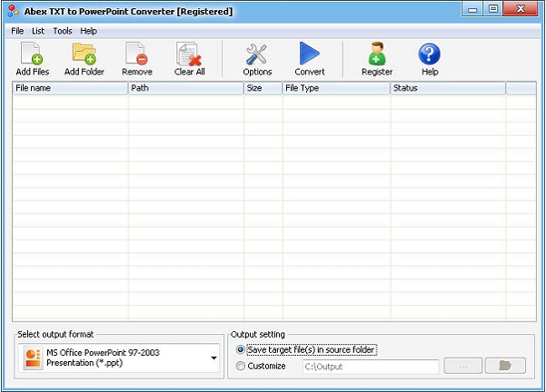Click the C:\Output path field
546x392 pixels.
[371, 367]
